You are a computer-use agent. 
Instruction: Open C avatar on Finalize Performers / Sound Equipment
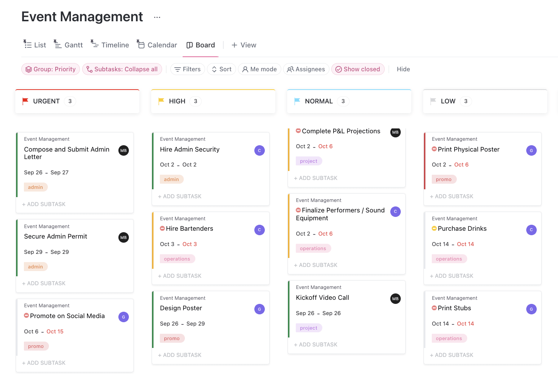point(396,212)
